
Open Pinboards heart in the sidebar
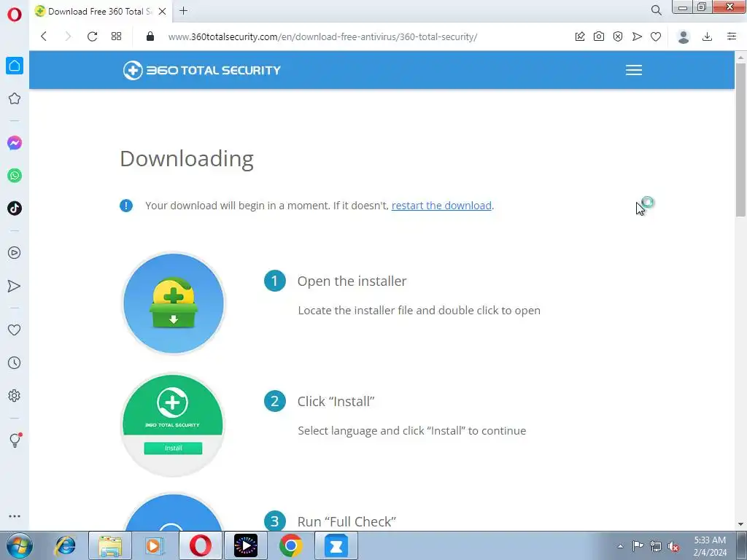pos(15,330)
